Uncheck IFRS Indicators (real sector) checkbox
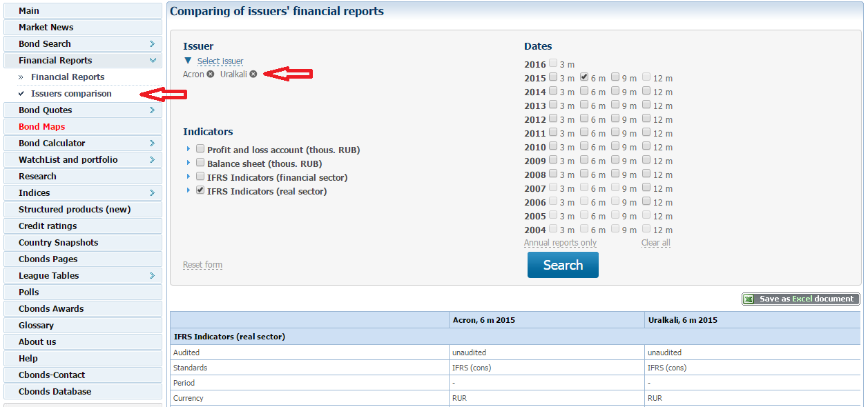The width and height of the screenshot is (868, 407). pos(200,190)
